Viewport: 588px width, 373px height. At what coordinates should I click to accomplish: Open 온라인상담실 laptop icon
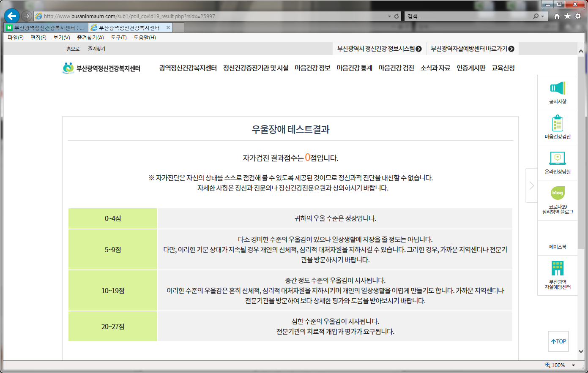coord(558,158)
